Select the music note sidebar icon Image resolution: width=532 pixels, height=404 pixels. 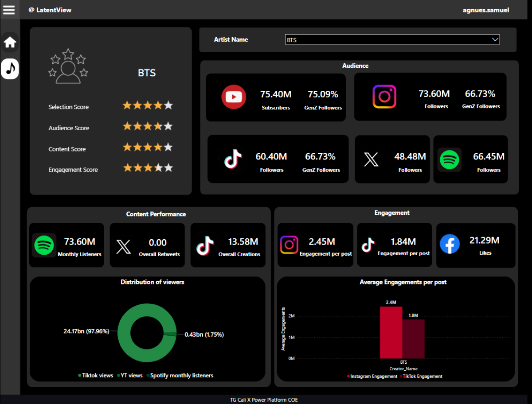coord(10,68)
